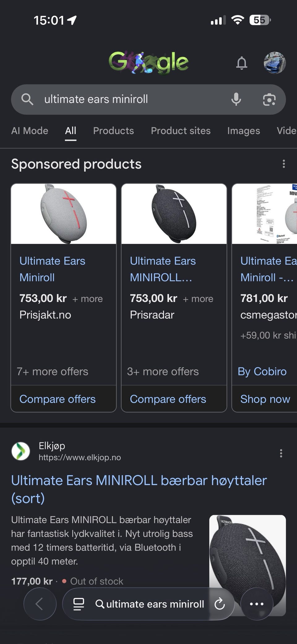
Task: Open Sponsored products options menu
Action: tap(284, 164)
